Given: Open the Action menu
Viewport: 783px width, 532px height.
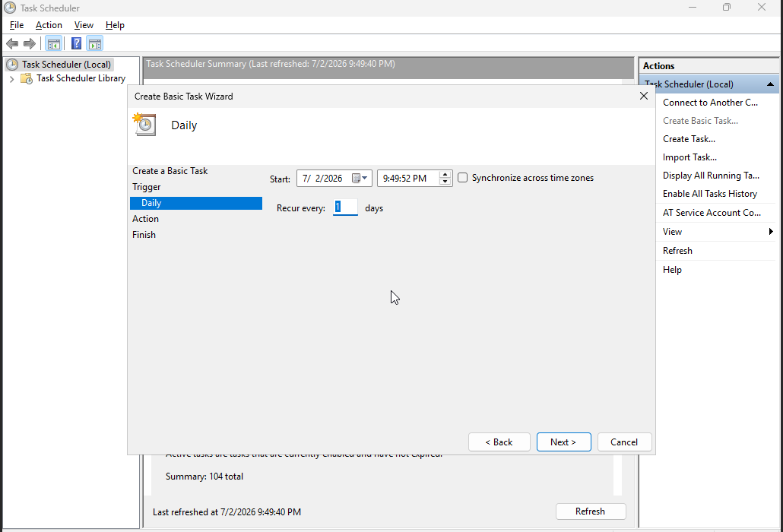Looking at the screenshot, I should click(49, 25).
